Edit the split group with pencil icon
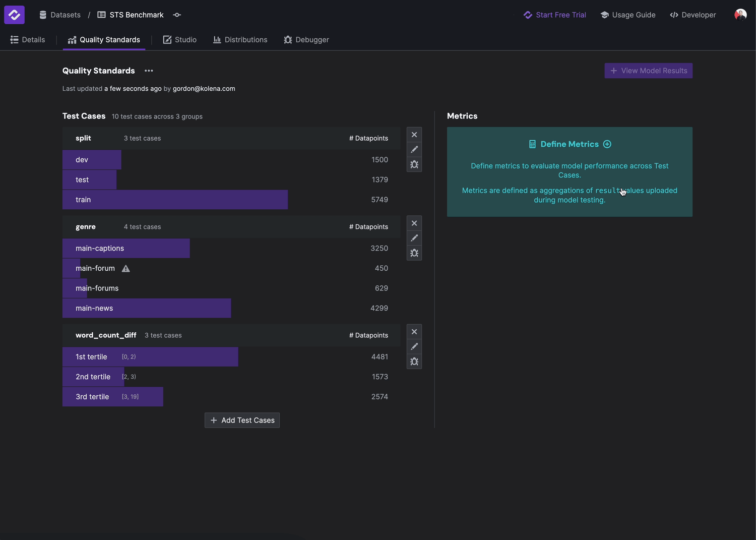This screenshot has width=756, height=540. [x=414, y=150]
